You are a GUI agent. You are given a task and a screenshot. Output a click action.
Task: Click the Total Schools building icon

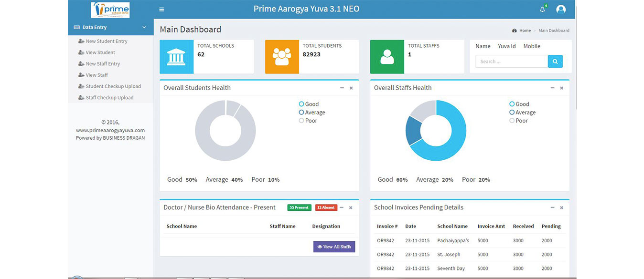point(176,57)
